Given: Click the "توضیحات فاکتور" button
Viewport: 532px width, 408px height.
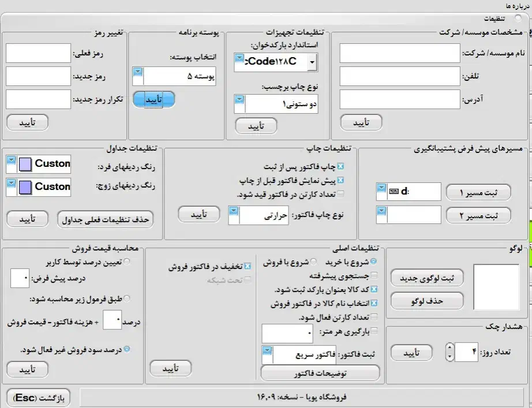Looking at the screenshot, I should pos(320,373).
